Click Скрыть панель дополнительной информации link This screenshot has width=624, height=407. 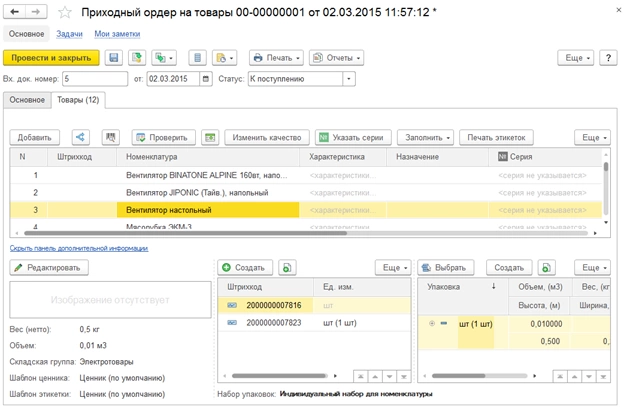(x=79, y=248)
